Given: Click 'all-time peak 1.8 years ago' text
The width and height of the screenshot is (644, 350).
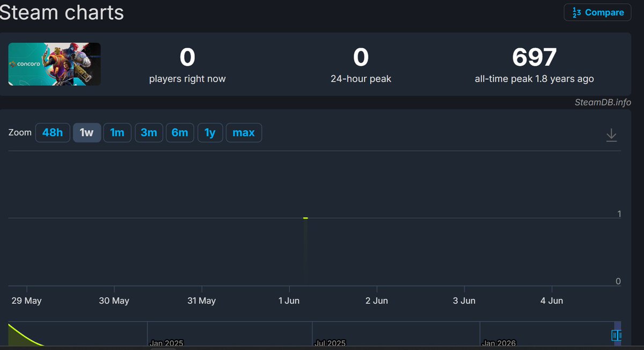Looking at the screenshot, I should (x=534, y=79).
